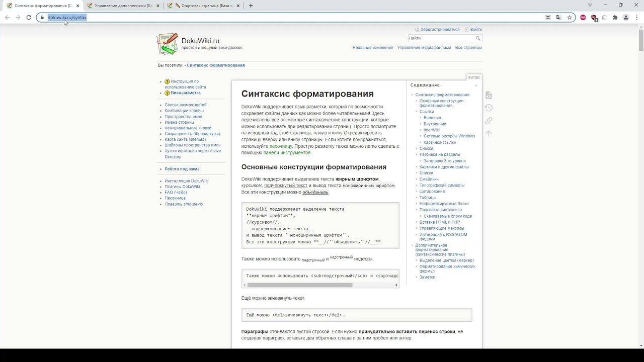Open Плагины DokuWiki link

point(182,187)
